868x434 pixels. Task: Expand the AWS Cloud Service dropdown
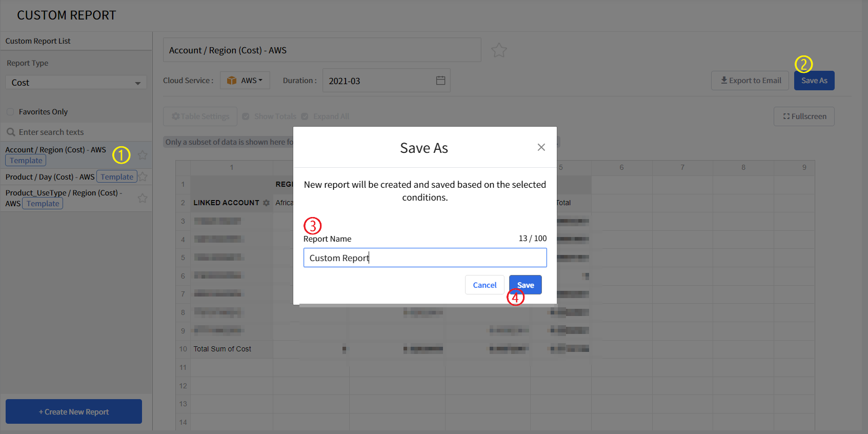[x=245, y=81]
